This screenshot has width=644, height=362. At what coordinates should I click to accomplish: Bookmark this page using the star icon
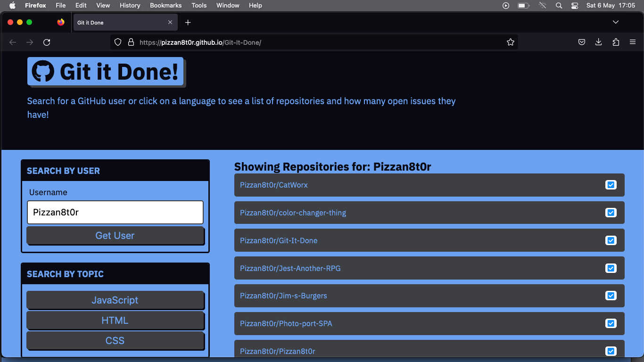(x=511, y=42)
